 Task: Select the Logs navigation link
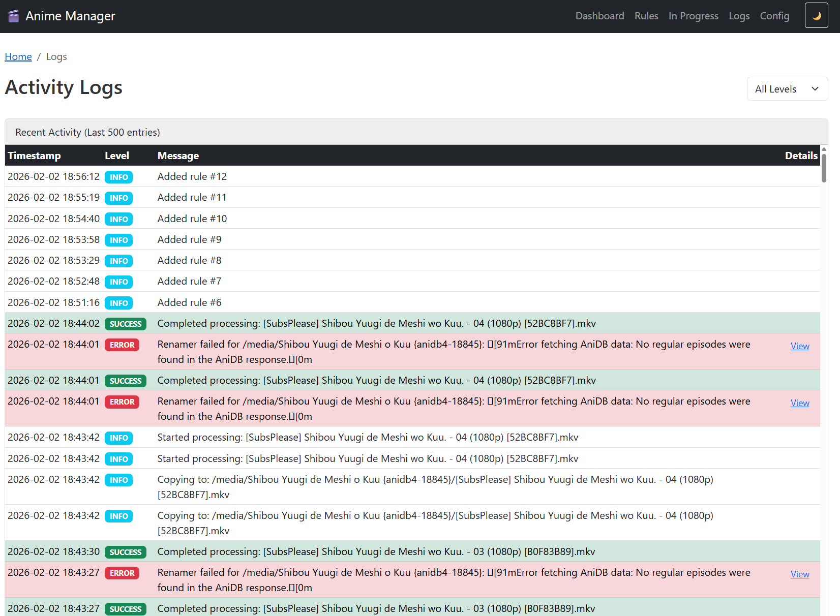[x=739, y=16]
